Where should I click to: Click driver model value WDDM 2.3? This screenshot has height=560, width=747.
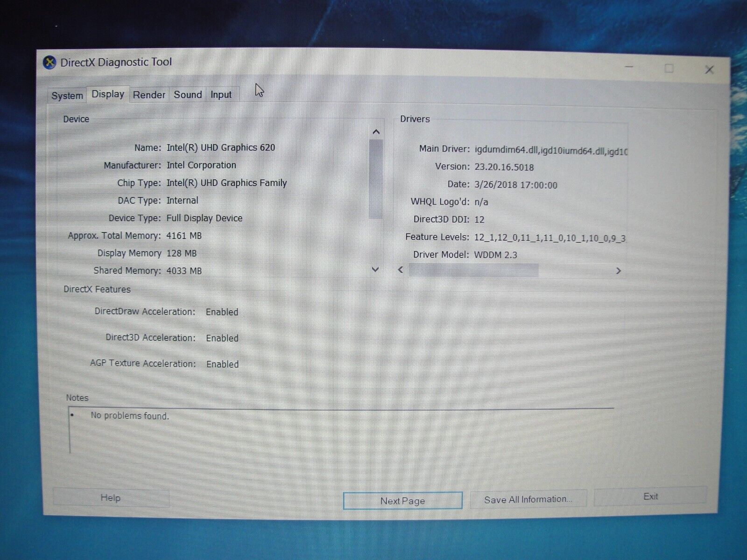click(495, 255)
